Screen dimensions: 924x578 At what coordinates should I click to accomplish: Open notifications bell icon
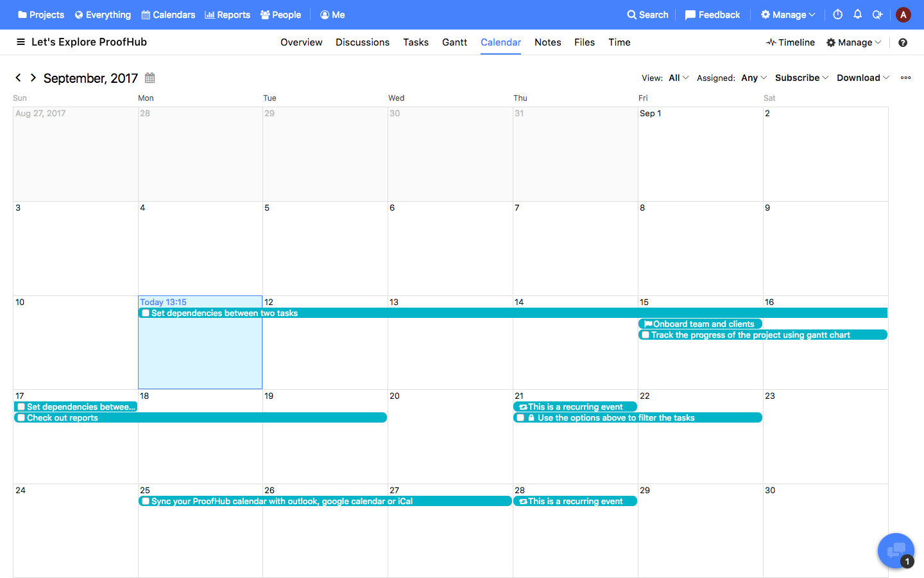(857, 14)
